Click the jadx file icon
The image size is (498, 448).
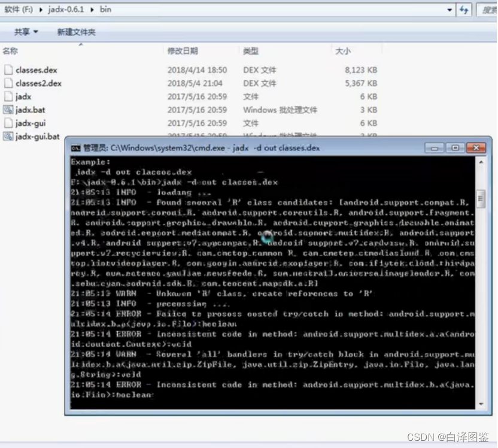coord(8,96)
